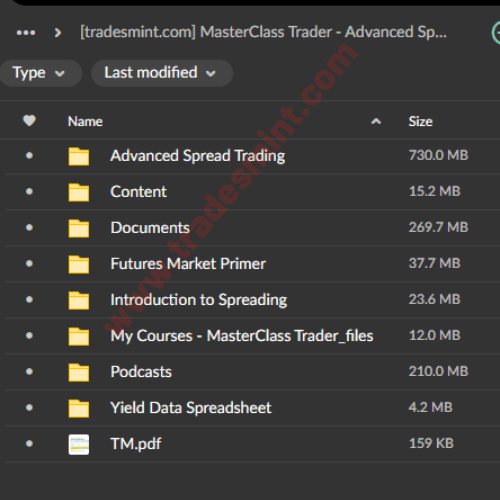
Task: Click the 23.6 MB size value
Action: [x=434, y=299]
